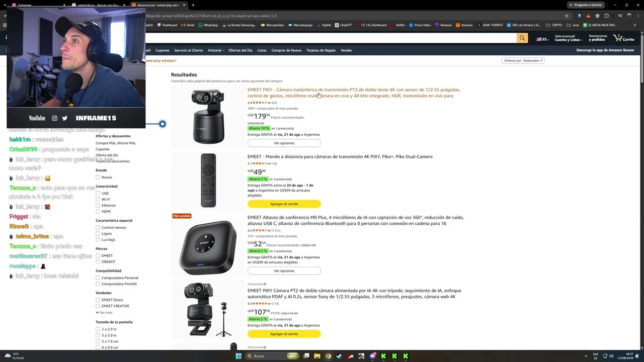This screenshot has width=644, height=362.
Task: Open the Instagram icon on stream overlay
Action: pos(54,118)
